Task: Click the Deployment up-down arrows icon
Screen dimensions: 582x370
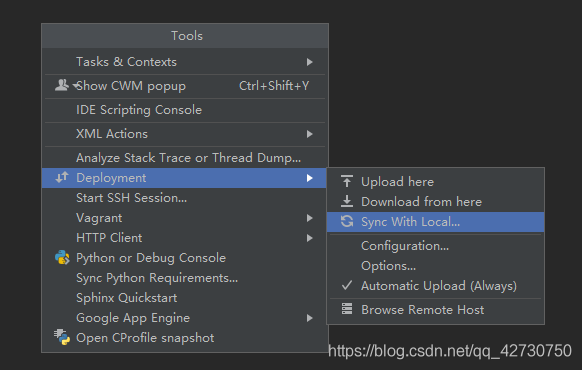Action: (62, 178)
